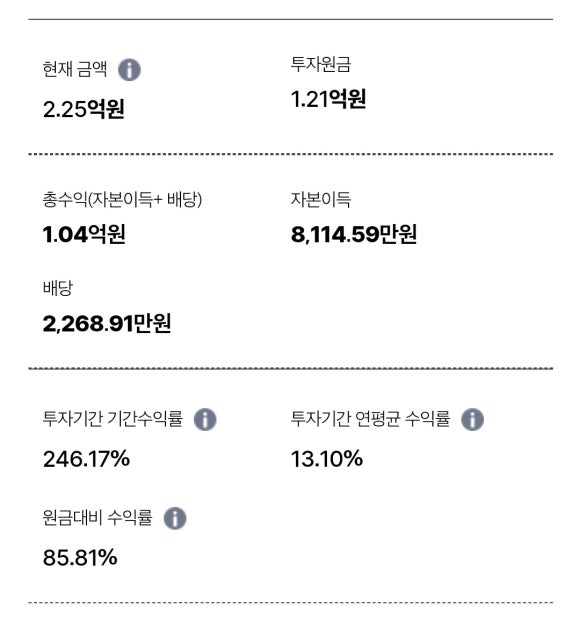Select the 1.04억원 total return value
This screenshot has width=580, height=621.
pos(84,234)
